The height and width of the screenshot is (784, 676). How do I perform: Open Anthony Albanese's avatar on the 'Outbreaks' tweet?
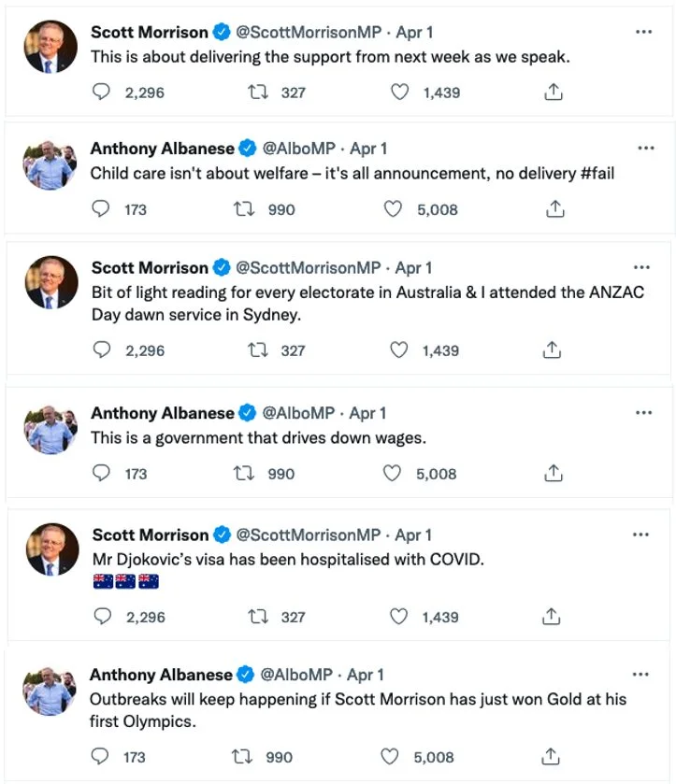(x=50, y=692)
